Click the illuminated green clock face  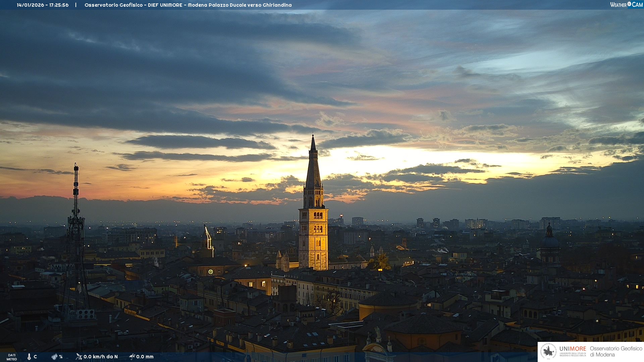coord(210,271)
